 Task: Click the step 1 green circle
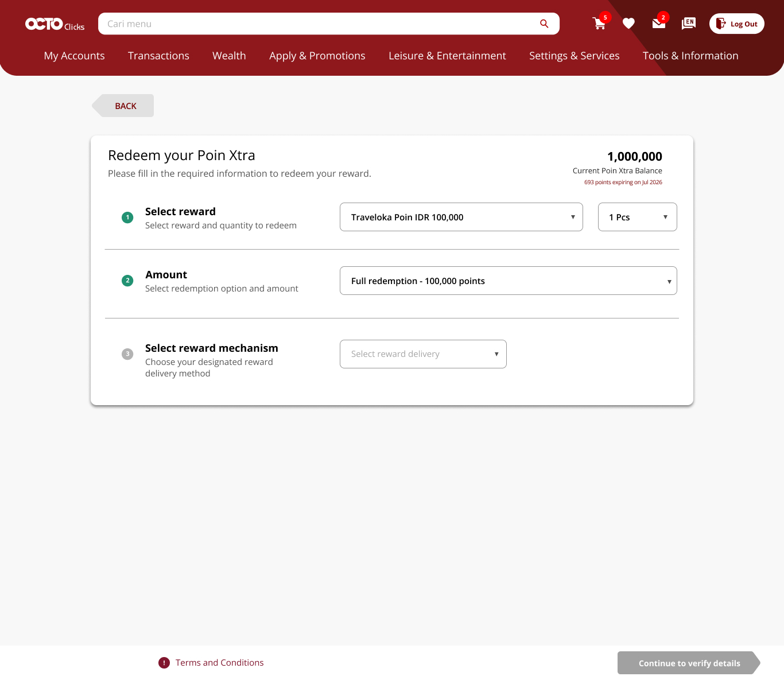pos(127,217)
